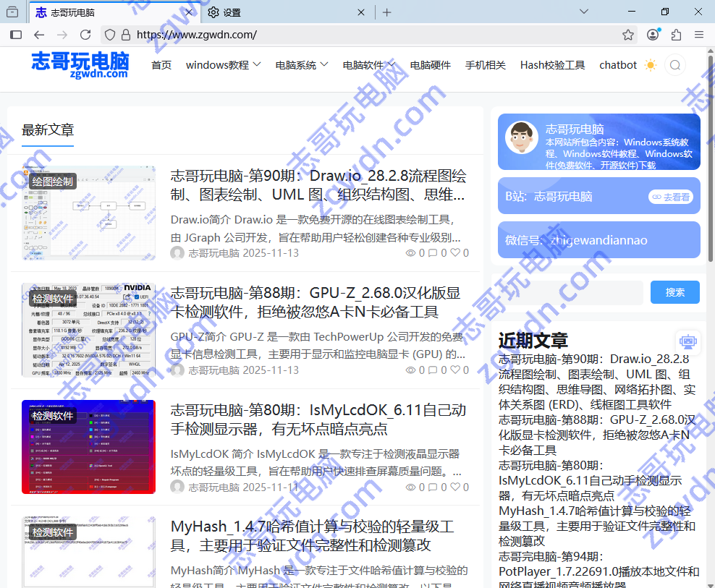Screen dimensions: 715x588
Task: Toggle the sun light/dark theme switch
Action: [650, 65]
